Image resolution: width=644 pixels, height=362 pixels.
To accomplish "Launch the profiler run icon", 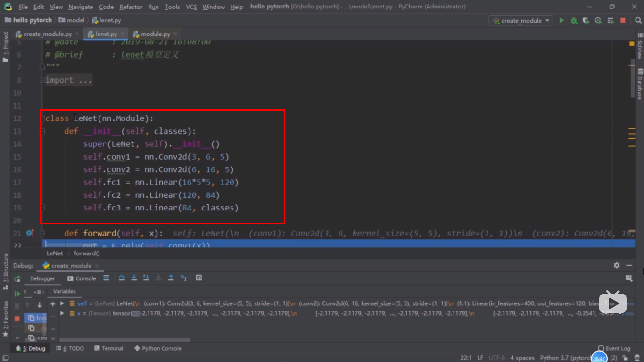I will (x=598, y=20).
